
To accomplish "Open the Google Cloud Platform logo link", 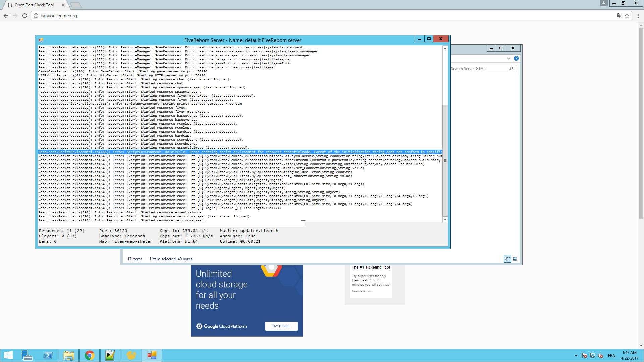I will click(221, 326).
